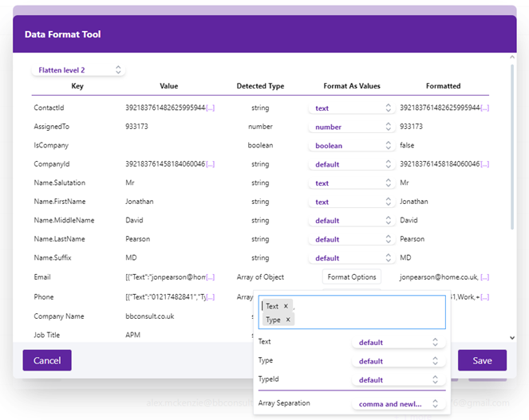Open Name.FirstName text format dropdown
This screenshot has height=420, width=529.
point(351,202)
